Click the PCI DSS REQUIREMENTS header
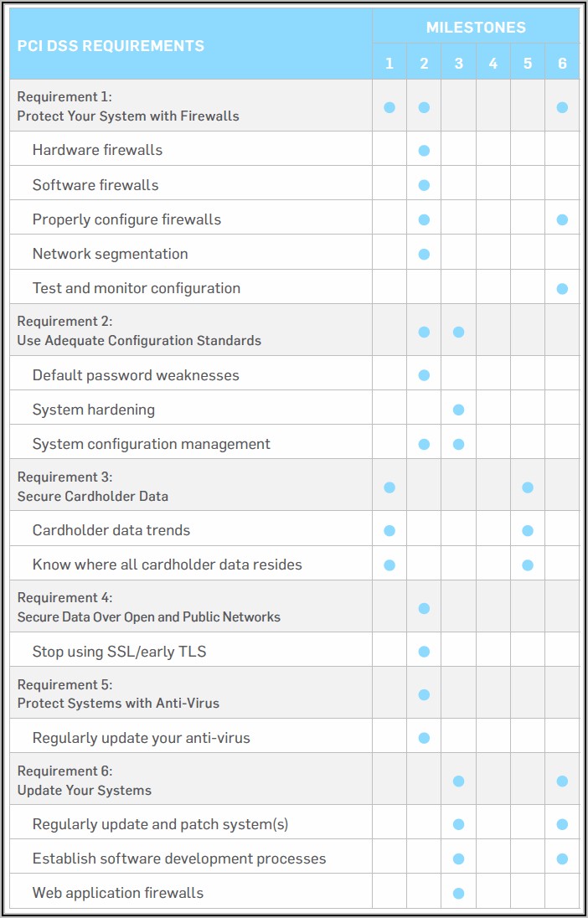Image resolution: width=588 pixels, height=918 pixels. click(x=111, y=46)
